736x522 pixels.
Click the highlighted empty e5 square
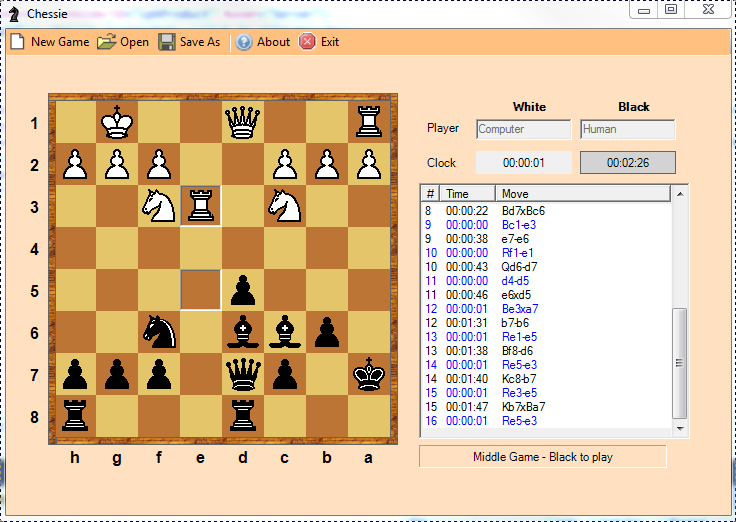(201, 290)
